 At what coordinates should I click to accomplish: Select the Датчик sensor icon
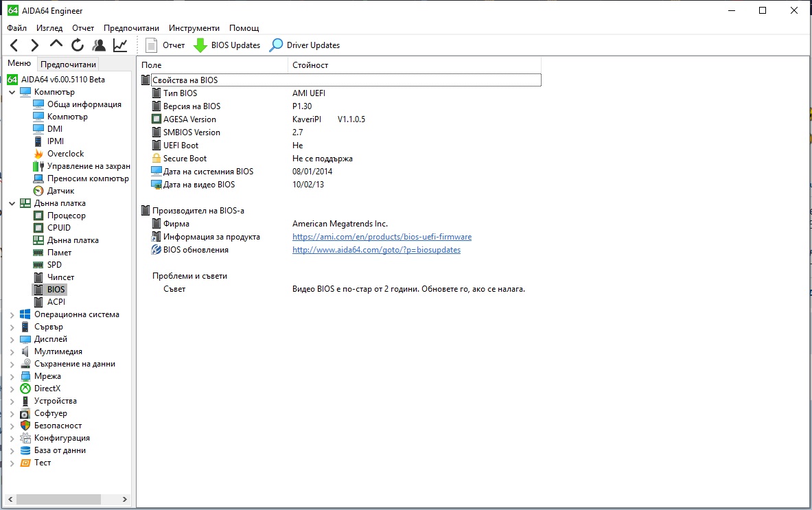(x=38, y=191)
